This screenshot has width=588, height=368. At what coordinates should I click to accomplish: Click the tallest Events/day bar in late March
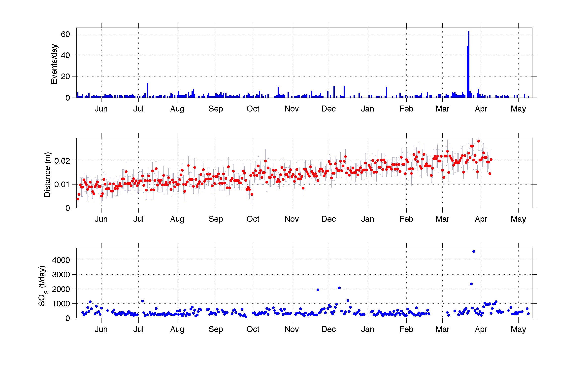point(469,64)
